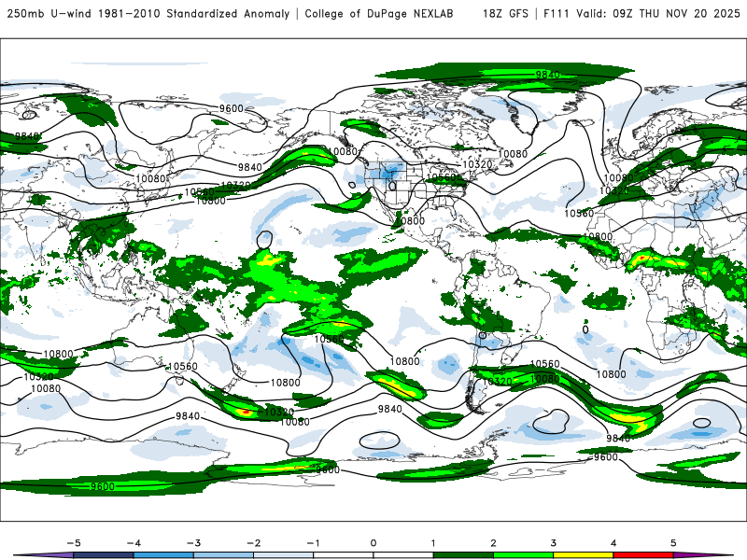Click the '10560' contour label over the North Atlantic
This screenshot has width=747, height=560.
pyautogui.click(x=579, y=214)
